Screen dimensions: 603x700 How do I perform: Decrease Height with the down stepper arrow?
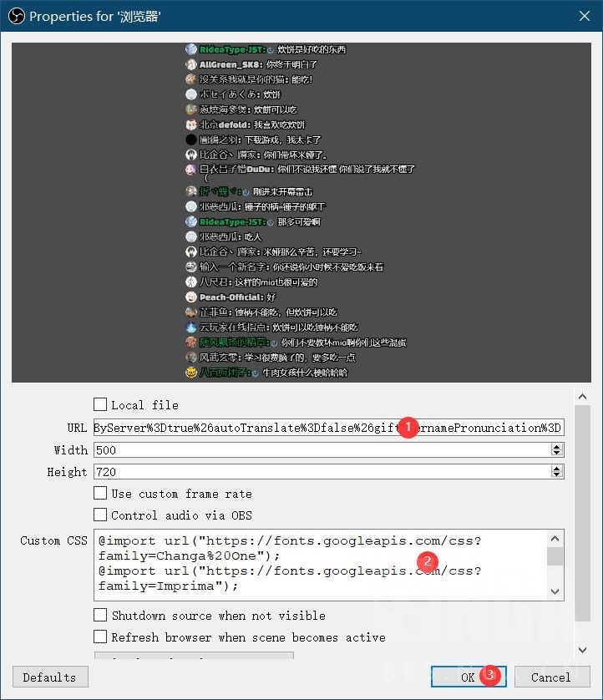556,474
